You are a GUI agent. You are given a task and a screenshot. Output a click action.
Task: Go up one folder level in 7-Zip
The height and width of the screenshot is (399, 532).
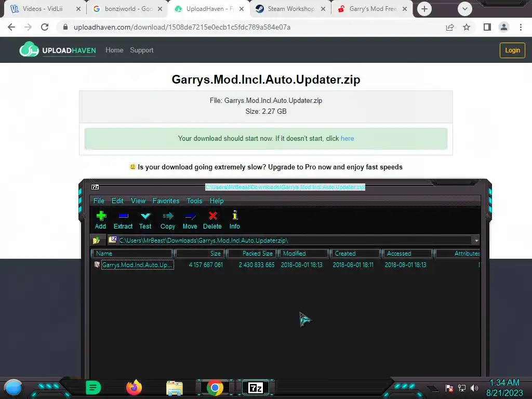[x=96, y=240]
